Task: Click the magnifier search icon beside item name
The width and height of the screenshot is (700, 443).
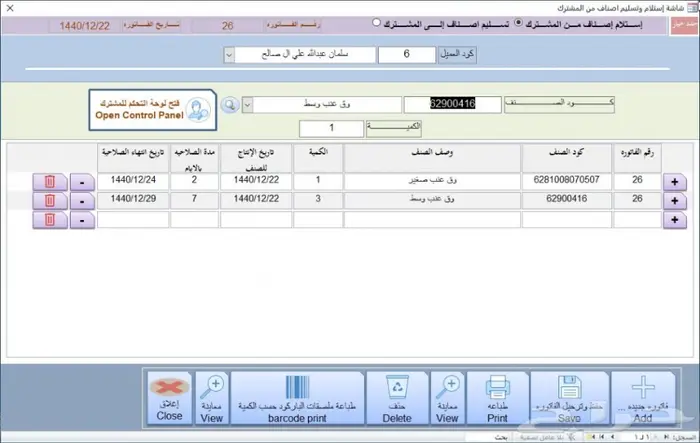Action: click(230, 105)
